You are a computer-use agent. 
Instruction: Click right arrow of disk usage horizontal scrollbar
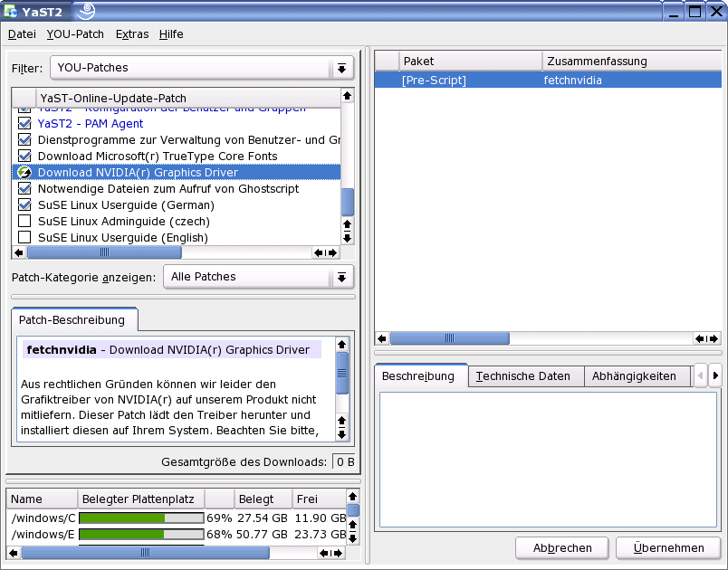[339, 553]
